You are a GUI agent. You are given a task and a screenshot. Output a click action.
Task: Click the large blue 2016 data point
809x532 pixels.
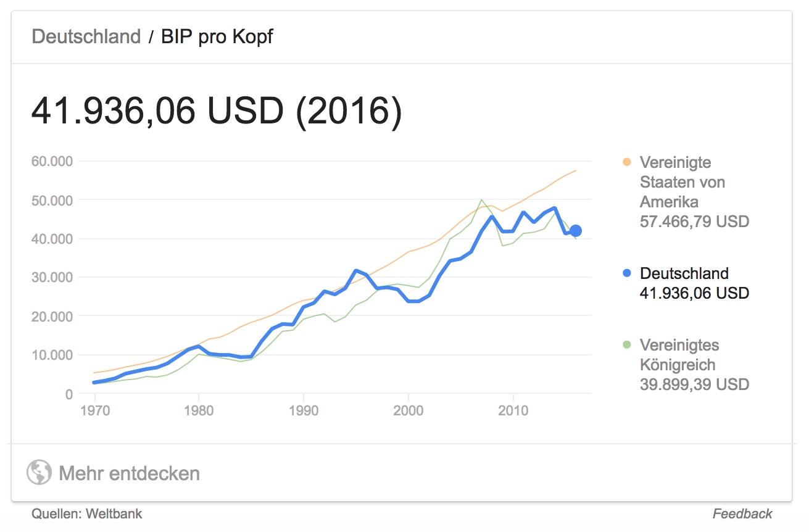[576, 231]
